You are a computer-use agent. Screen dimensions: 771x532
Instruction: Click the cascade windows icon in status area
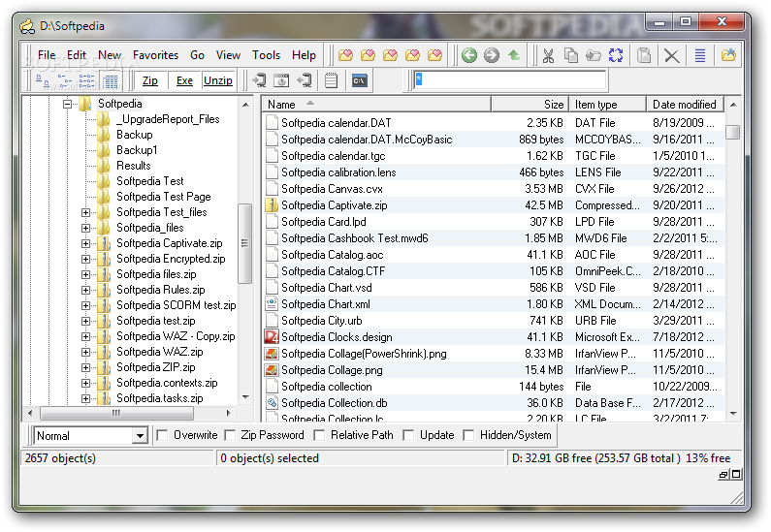[x=723, y=475]
